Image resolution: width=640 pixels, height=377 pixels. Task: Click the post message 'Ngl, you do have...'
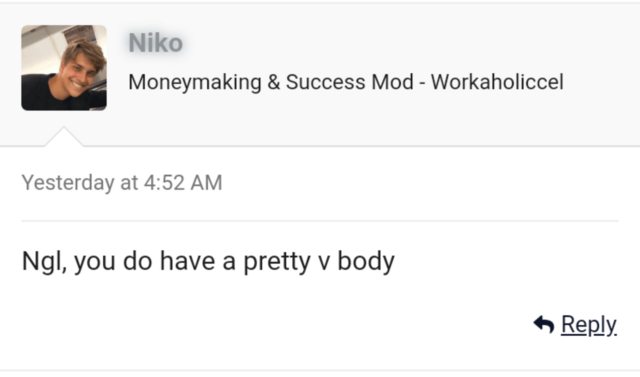(x=208, y=262)
